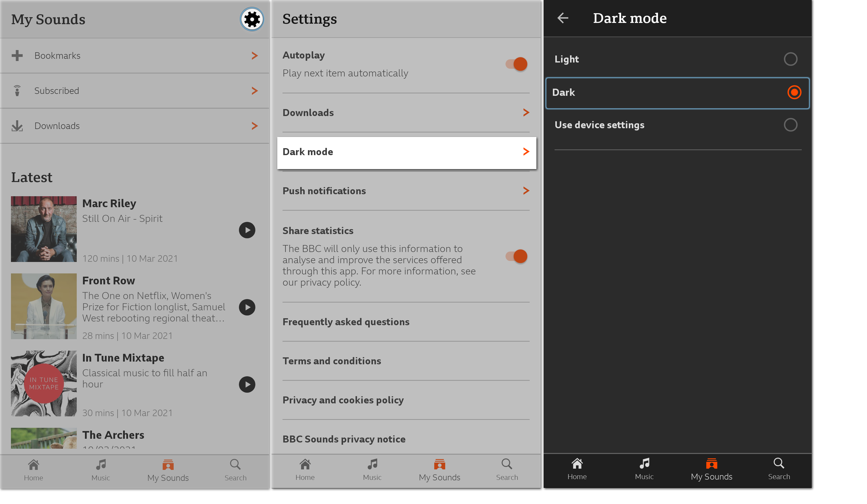Viewport: 867px width, 504px height.
Task: Select the Use device settings radio button
Action: [x=790, y=125]
